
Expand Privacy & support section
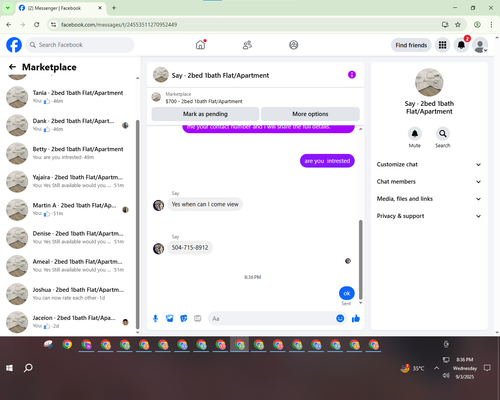pyautogui.click(x=429, y=216)
